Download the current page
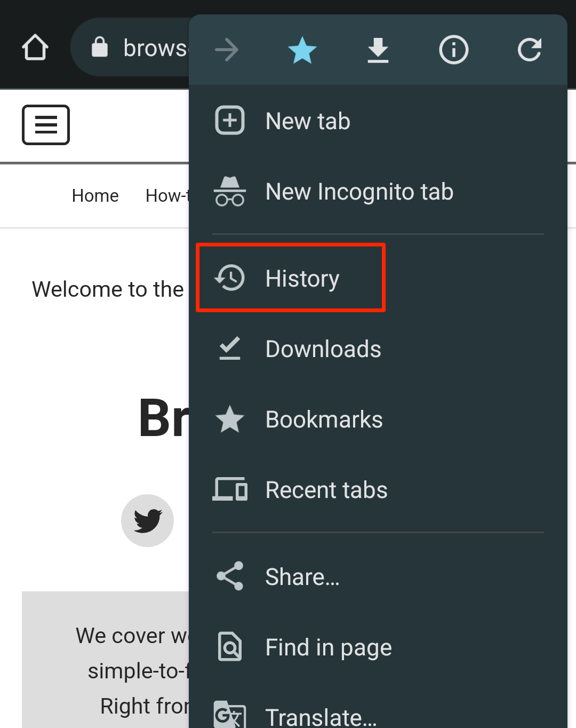 [x=378, y=50]
